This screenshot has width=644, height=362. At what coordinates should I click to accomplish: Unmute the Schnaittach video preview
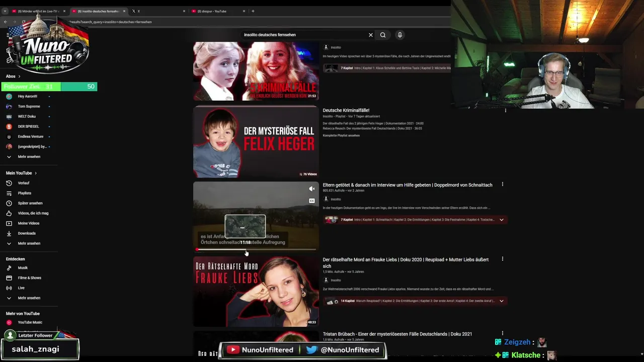[312, 189]
